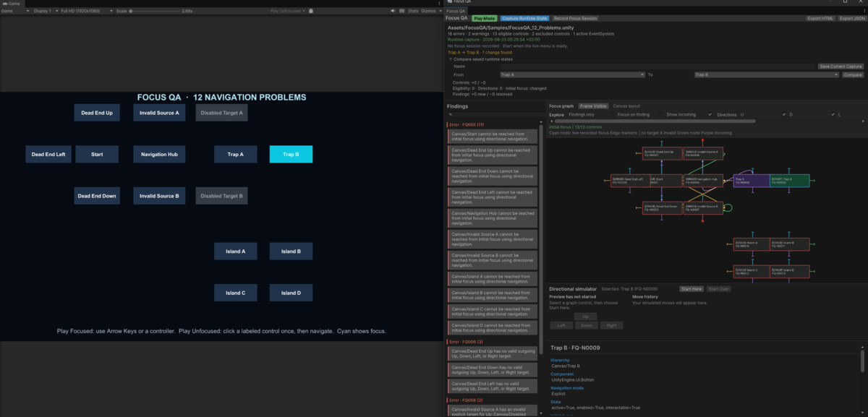Click Capture Runtime State
Screen dimensions: 868x417
(x=524, y=18)
